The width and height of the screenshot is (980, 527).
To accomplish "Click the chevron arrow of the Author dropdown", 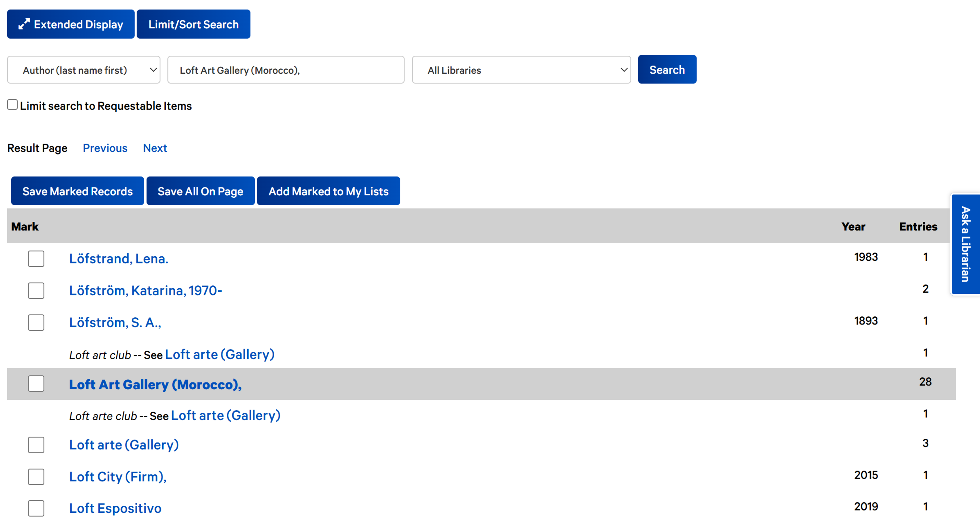I will pos(153,70).
